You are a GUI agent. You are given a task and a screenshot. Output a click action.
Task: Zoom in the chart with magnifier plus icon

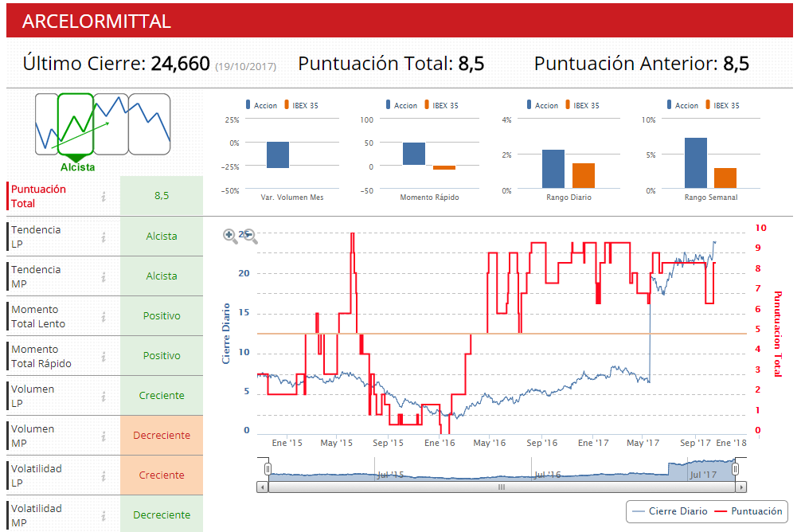click(230, 236)
